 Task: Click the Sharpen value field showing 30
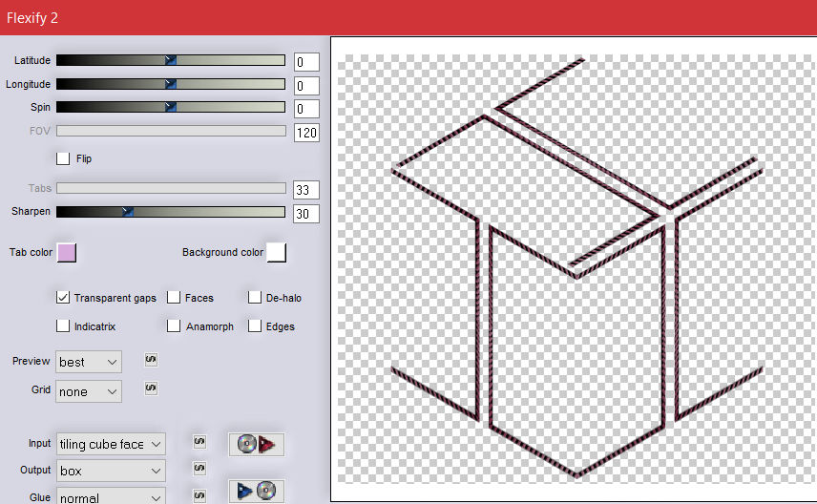click(x=306, y=213)
